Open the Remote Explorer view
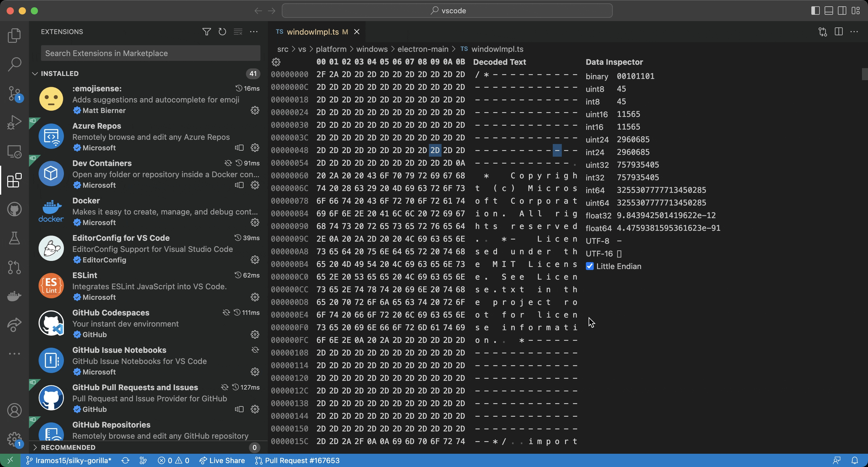The width and height of the screenshot is (868, 467). (x=14, y=151)
